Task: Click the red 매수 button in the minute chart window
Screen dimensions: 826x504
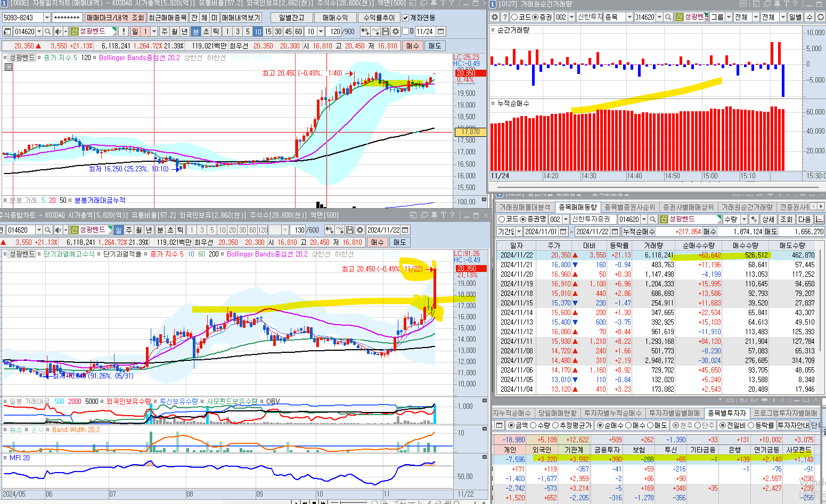Action: pyautogui.click(x=413, y=46)
